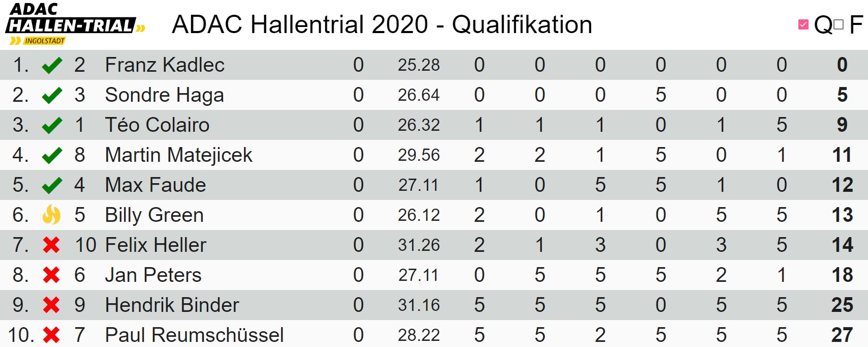
Task: Click green checkmark next to Max Faude
Action: tap(52, 185)
